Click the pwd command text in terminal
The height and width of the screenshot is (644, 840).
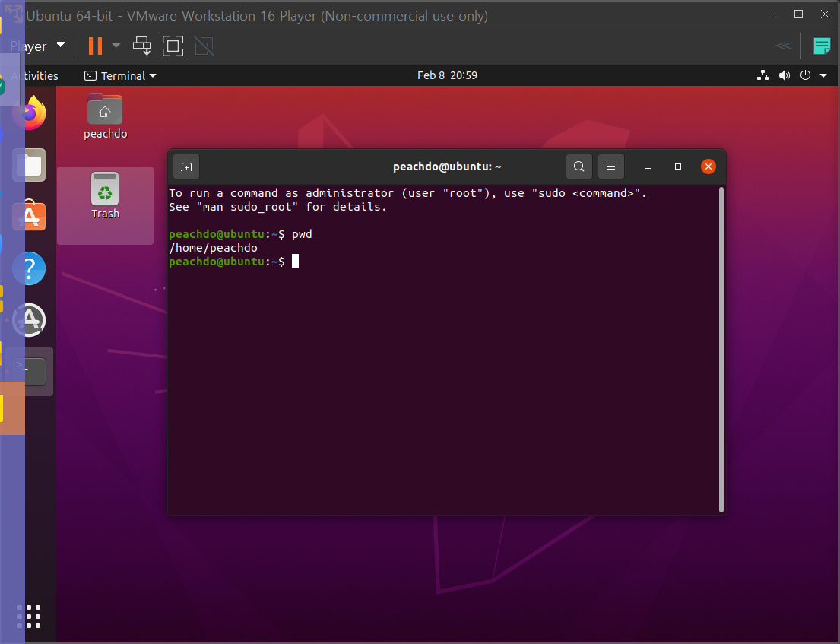(302, 235)
